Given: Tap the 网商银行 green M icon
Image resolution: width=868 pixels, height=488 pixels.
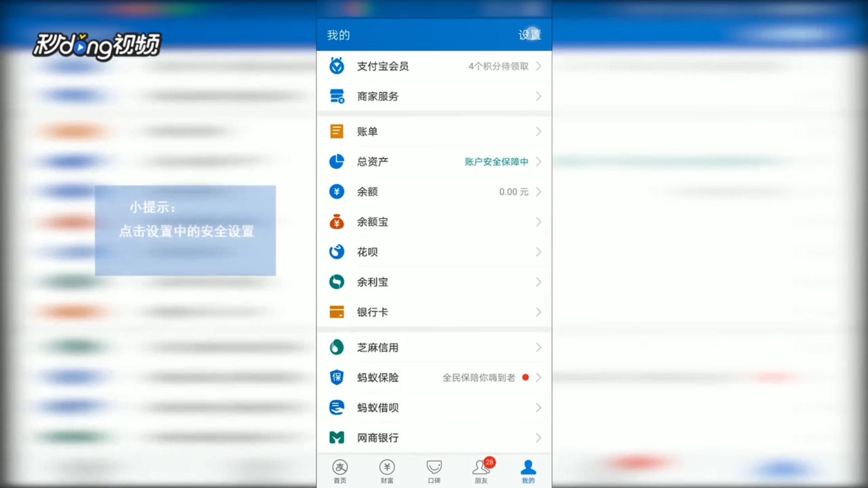Looking at the screenshot, I should click(x=337, y=438).
